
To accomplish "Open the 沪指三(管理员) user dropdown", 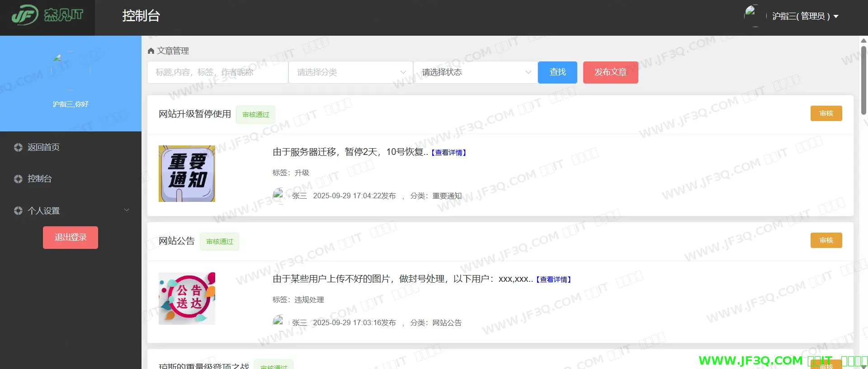I will point(805,16).
